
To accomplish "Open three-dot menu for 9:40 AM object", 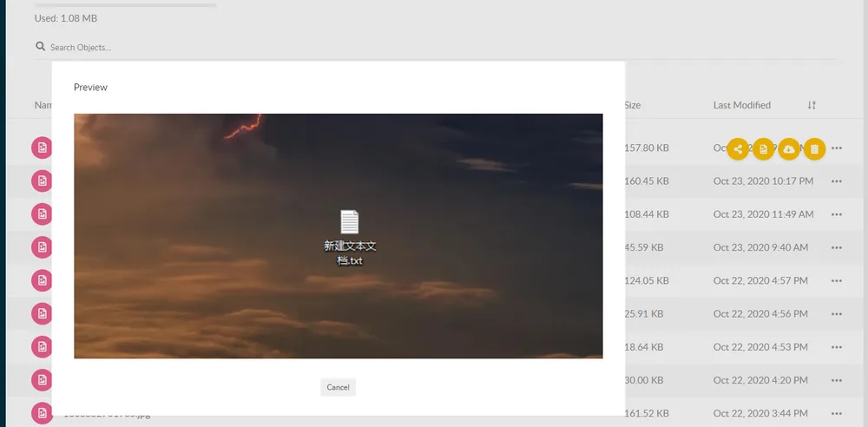I will pos(837,247).
